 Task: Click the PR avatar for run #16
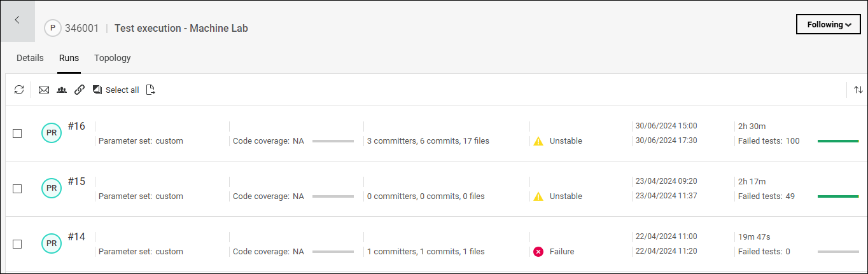click(52, 133)
